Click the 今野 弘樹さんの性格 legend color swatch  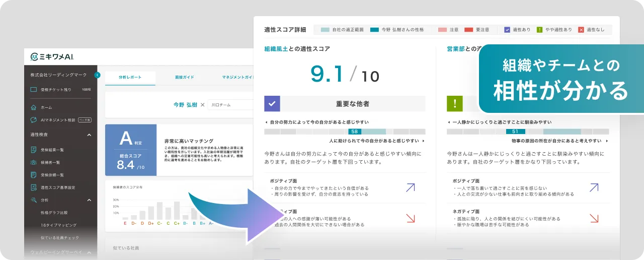pyautogui.click(x=374, y=30)
